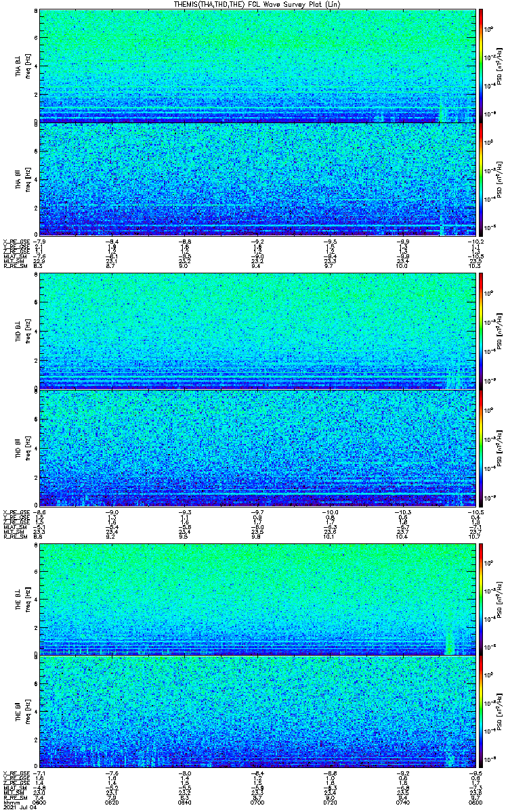Click the X_RE_GSE row label under THA panels
508x812 pixels.
tap(16, 242)
